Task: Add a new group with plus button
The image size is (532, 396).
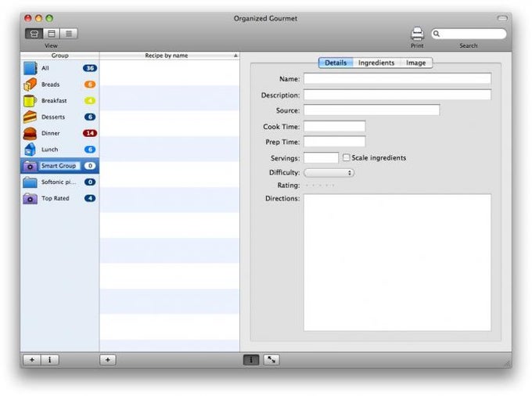Action: click(32, 360)
